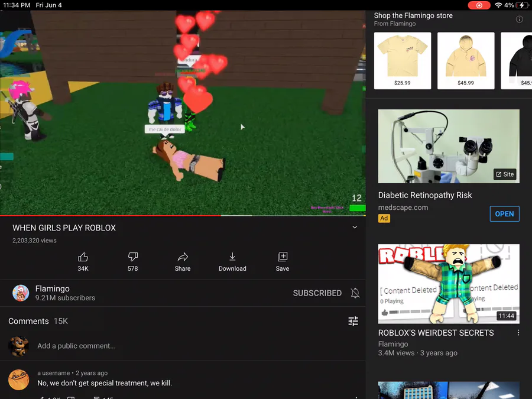Viewport: 532px width, 399px height.
Task: Expand the video description chevron
Action: 355,227
